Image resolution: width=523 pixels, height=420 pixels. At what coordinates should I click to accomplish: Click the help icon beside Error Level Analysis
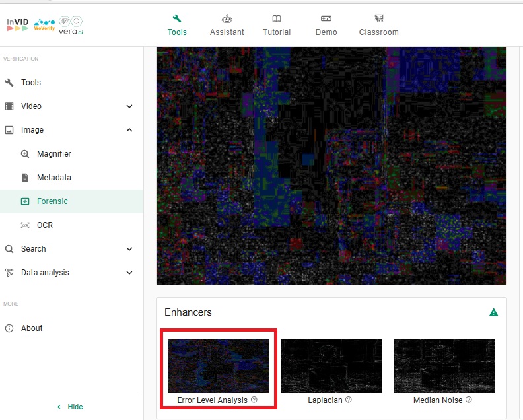click(x=254, y=400)
